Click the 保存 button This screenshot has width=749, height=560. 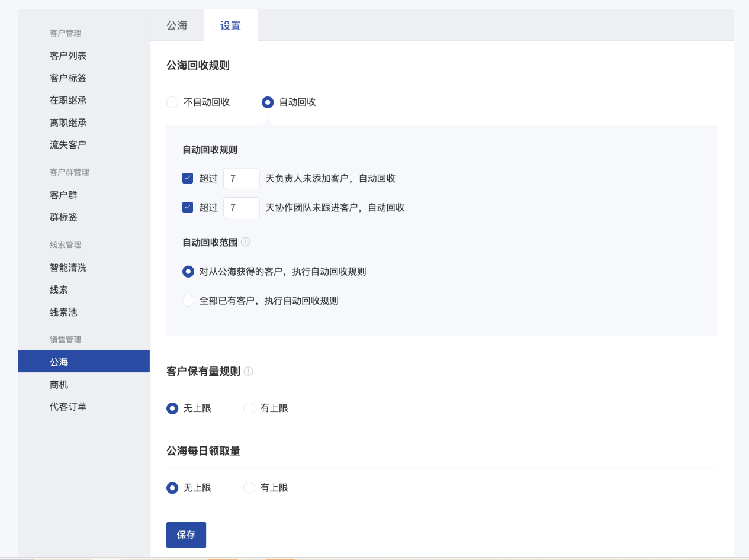186,535
